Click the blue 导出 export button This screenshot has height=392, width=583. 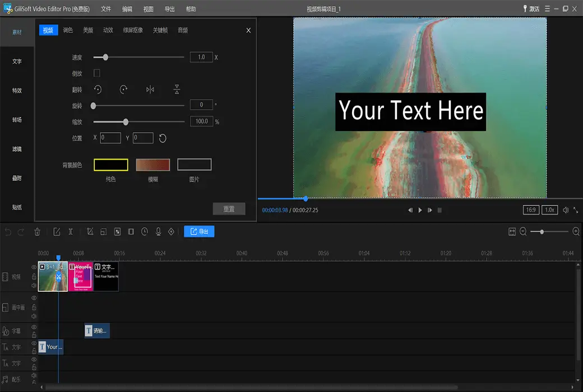(x=200, y=231)
